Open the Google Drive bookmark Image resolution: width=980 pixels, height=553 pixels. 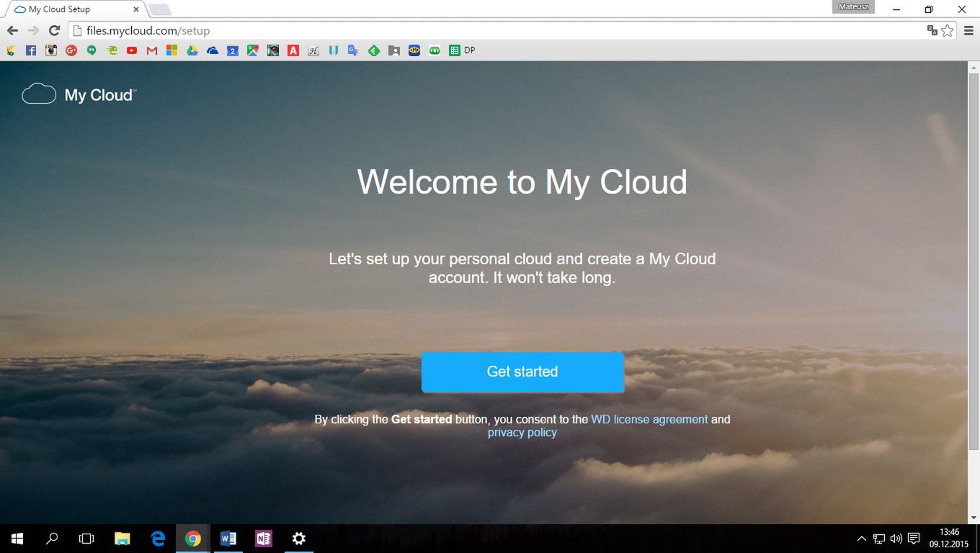coord(192,50)
